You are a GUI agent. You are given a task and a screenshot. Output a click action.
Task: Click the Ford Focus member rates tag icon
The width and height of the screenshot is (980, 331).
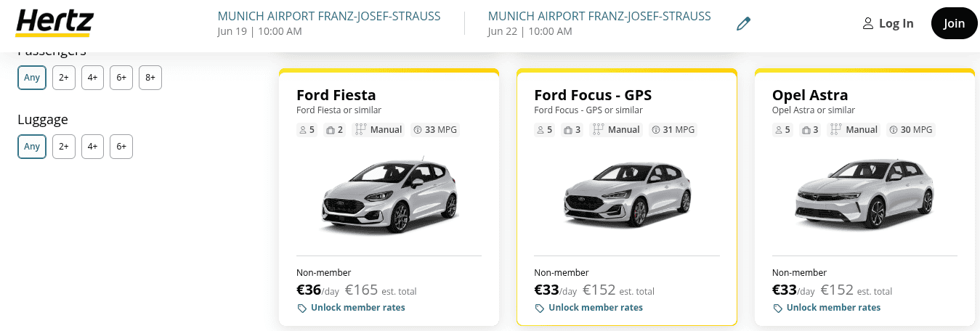540,308
